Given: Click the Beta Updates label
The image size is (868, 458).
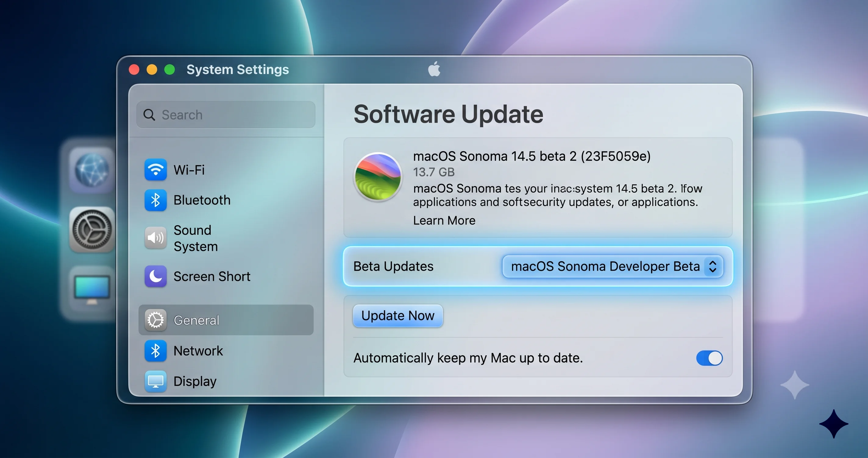Looking at the screenshot, I should (x=393, y=266).
